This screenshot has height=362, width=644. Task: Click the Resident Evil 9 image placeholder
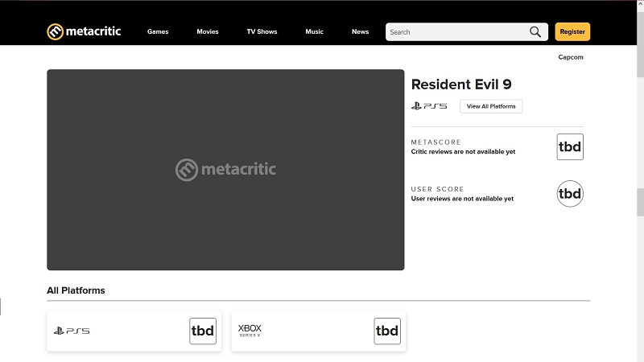[225, 170]
